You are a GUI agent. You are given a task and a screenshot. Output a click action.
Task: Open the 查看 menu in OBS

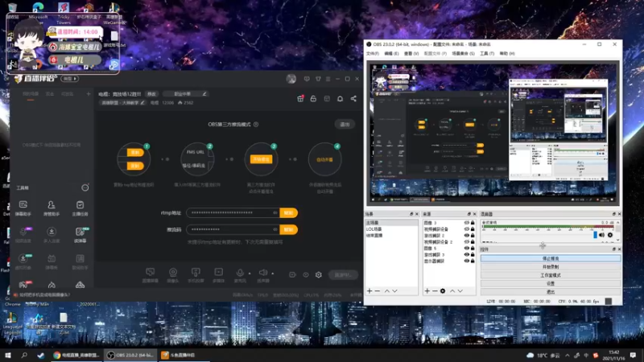411,54
